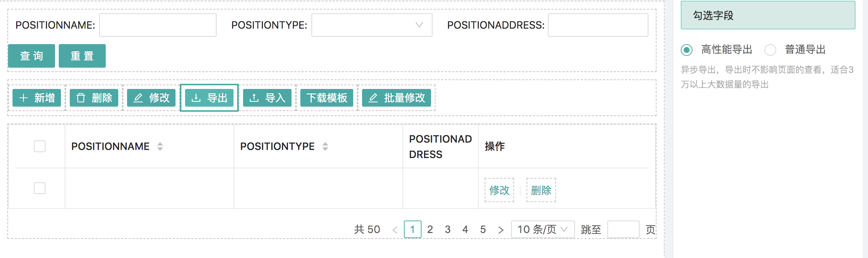Image resolution: width=868 pixels, height=258 pixels.
Task: Go to page 3 in pagination
Action: click(448, 229)
